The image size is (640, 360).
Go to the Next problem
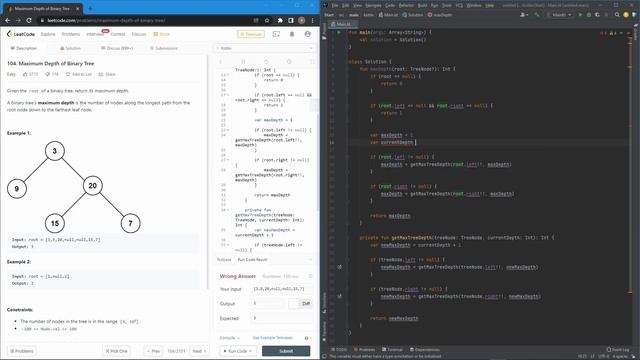click(x=199, y=351)
